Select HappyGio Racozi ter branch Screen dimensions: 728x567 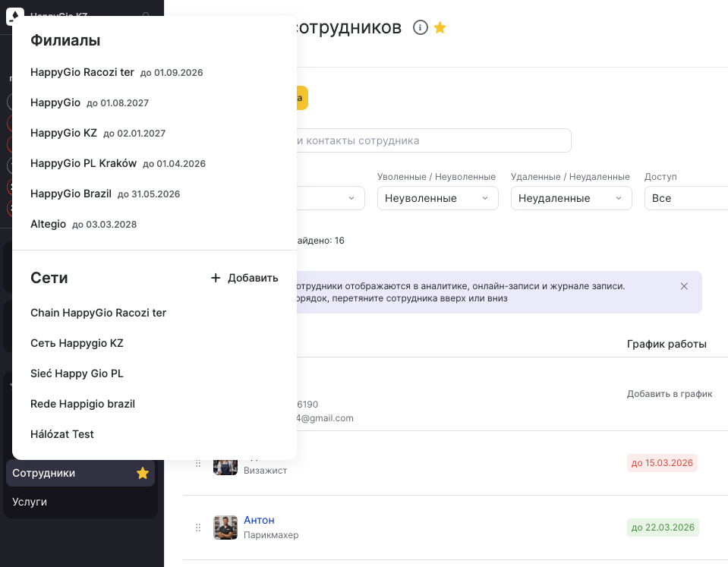click(x=82, y=72)
